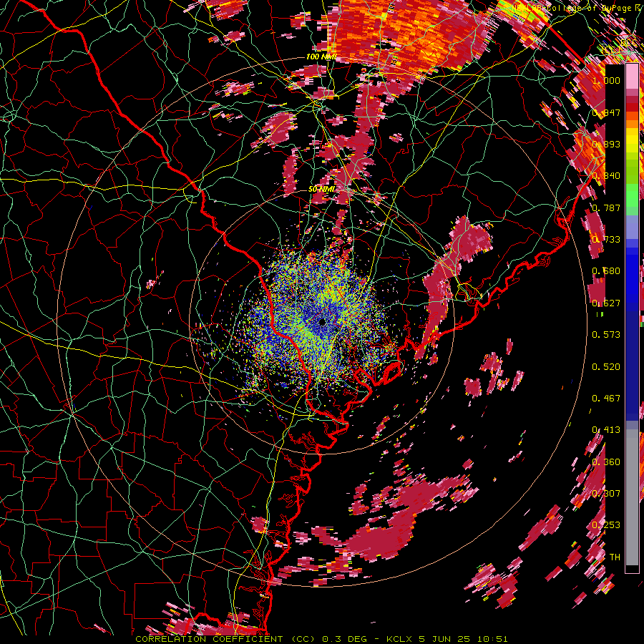Click the 100 NMI range ring label
644x644 pixels.
click(x=321, y=57)
